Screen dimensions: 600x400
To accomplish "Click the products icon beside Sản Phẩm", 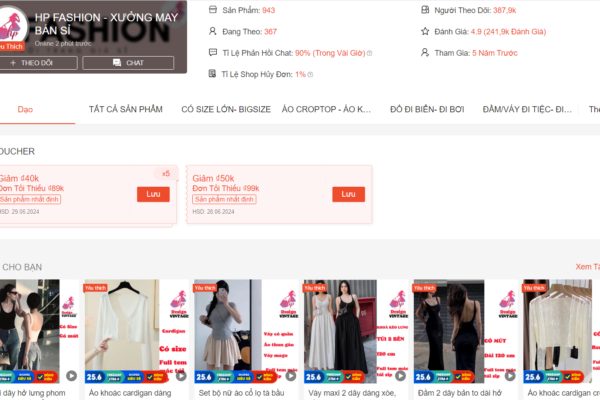I will click(x=212, y=9).
